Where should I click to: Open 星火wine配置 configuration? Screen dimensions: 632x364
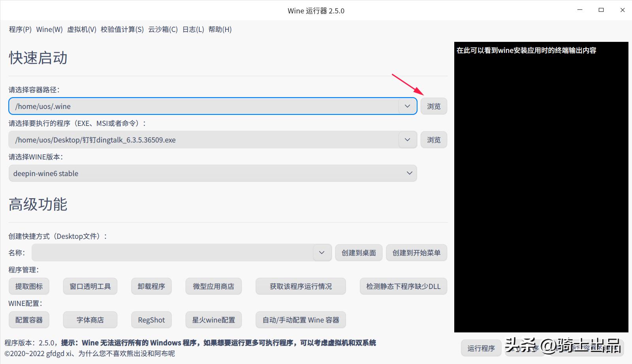[x=213, y=320]
